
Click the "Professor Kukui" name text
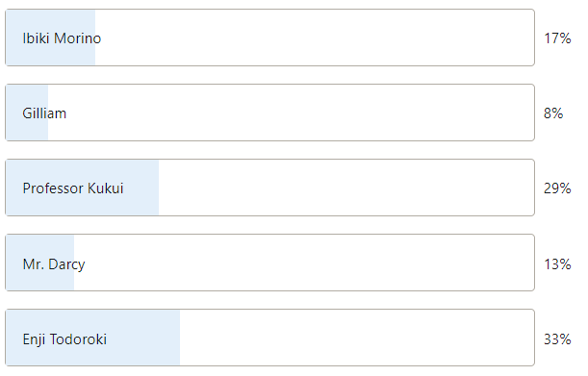pos(73,188)
